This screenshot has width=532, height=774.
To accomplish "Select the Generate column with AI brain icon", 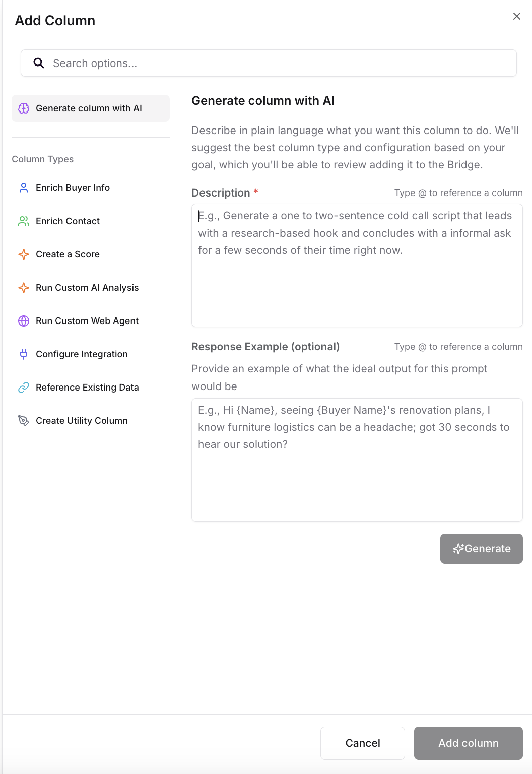I will pos(24,108).
